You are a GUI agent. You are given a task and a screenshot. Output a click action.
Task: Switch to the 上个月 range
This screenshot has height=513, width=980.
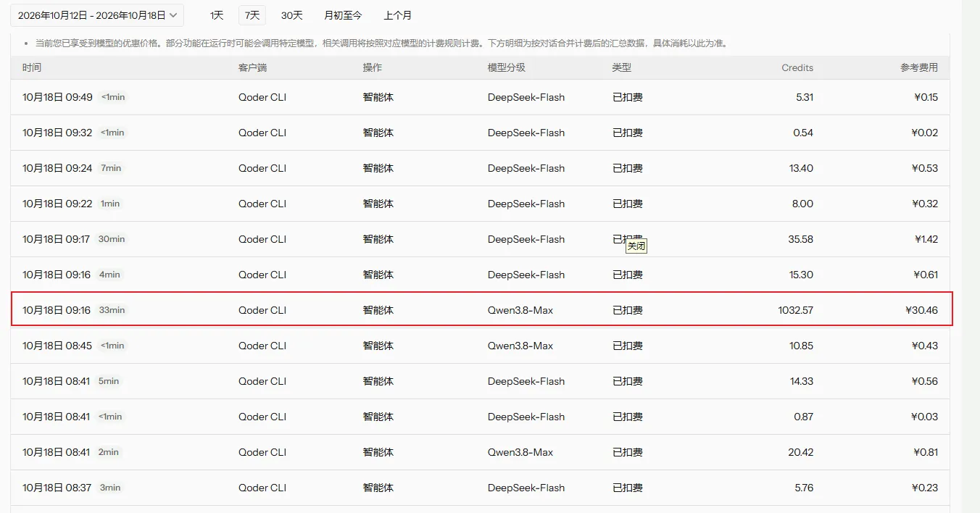(397, 15)
